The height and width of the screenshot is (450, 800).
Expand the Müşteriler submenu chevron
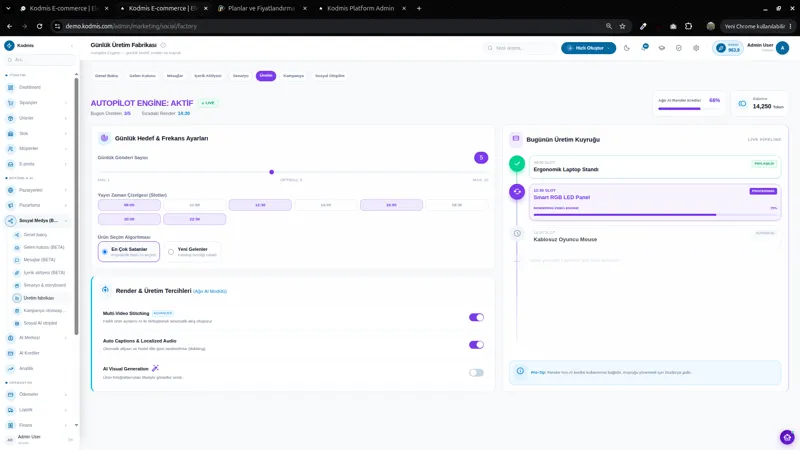pos(66,148)
